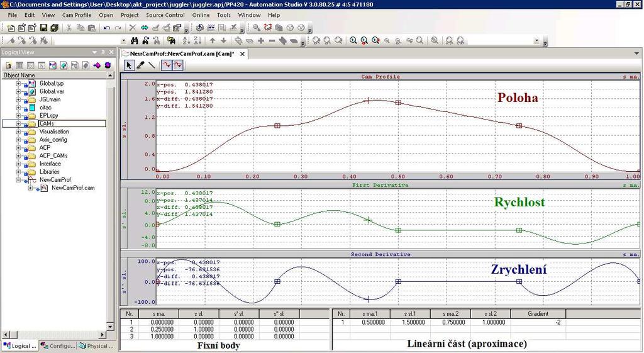
Task: Click the 0.250000 cell in fixed points table
Action: [x=158, y=329]
